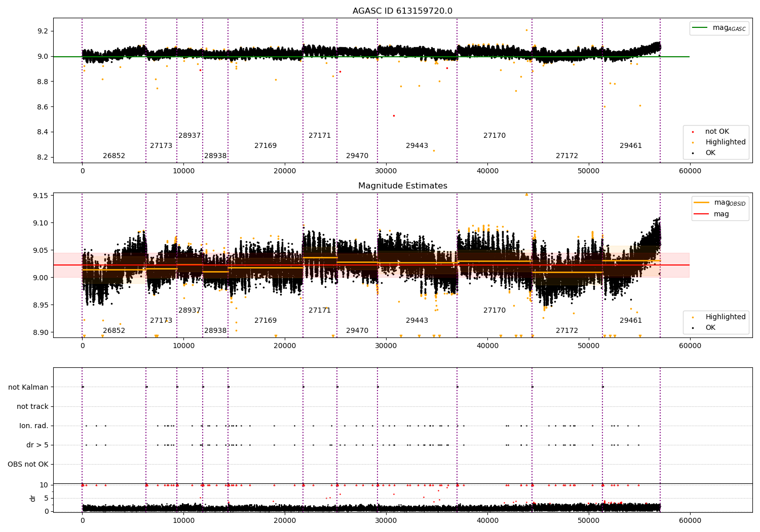Click obsid label 27173 in AGASC ID plot
Screen dimensions: 760x532
click(x=161, y=146)
